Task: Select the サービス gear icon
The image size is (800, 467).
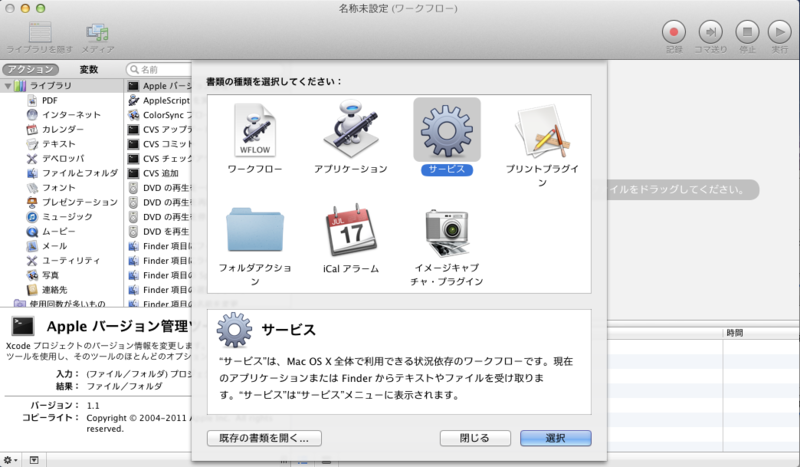Action: pos(447,130)
